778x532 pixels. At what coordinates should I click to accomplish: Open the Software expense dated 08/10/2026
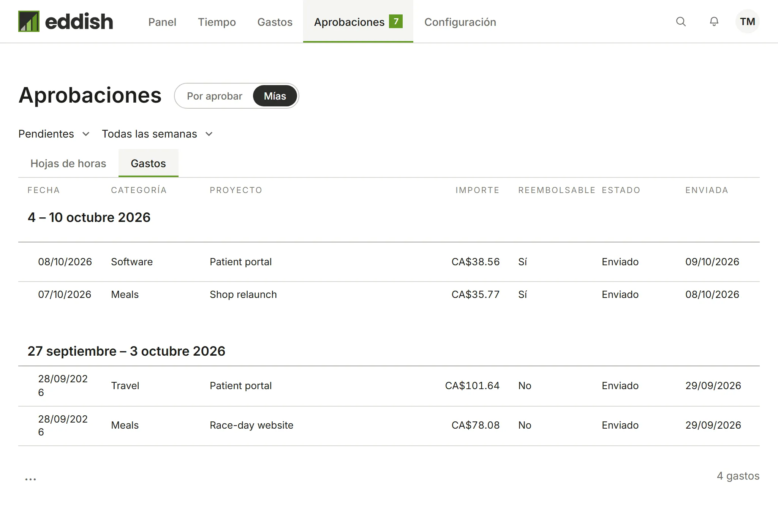[x=389, y=262]
